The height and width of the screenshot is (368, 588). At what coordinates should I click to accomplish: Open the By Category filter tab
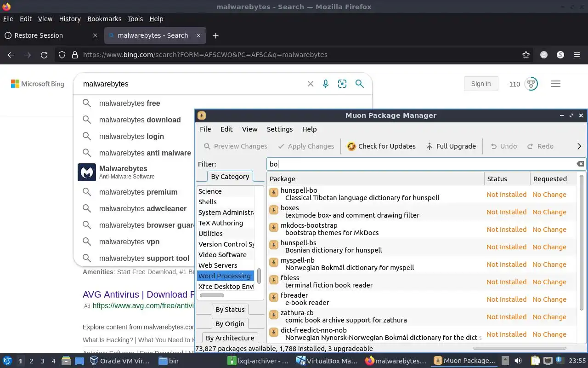click(x=230, y=177)
